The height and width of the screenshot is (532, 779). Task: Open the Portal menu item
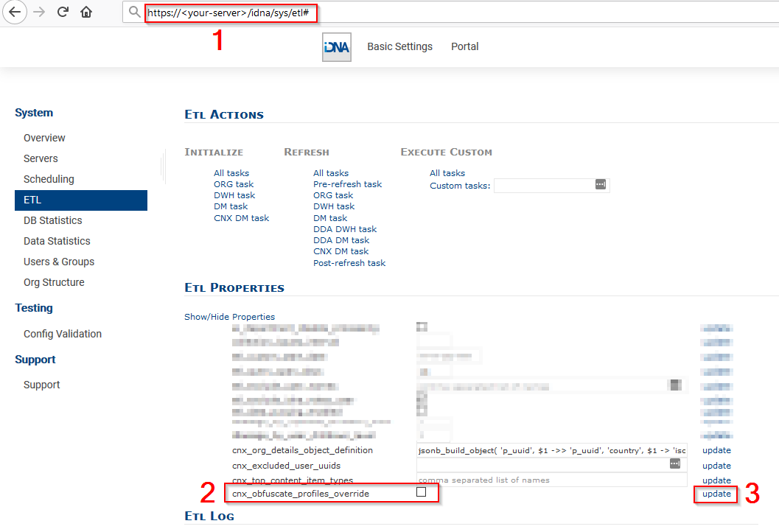click(464, 46)
